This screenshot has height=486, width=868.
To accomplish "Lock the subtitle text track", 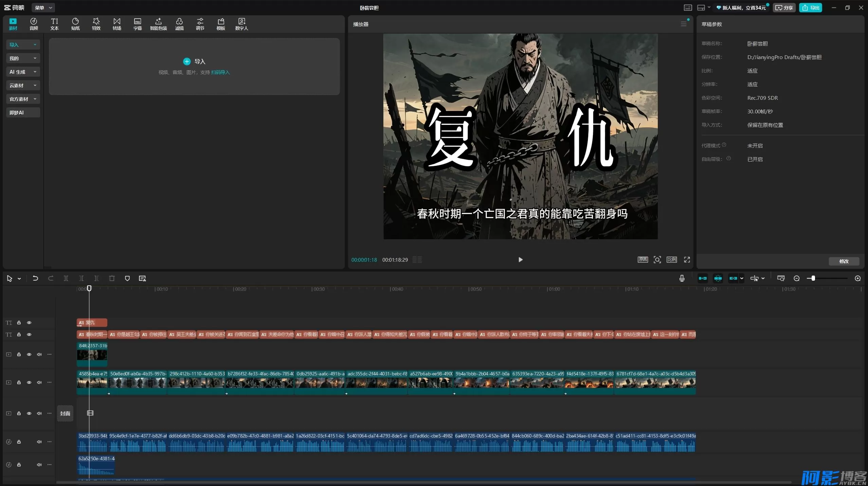I will 19,335.
